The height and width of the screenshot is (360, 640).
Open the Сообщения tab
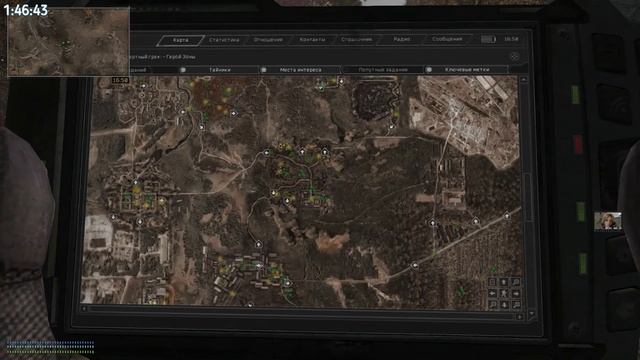click(447, 39)
